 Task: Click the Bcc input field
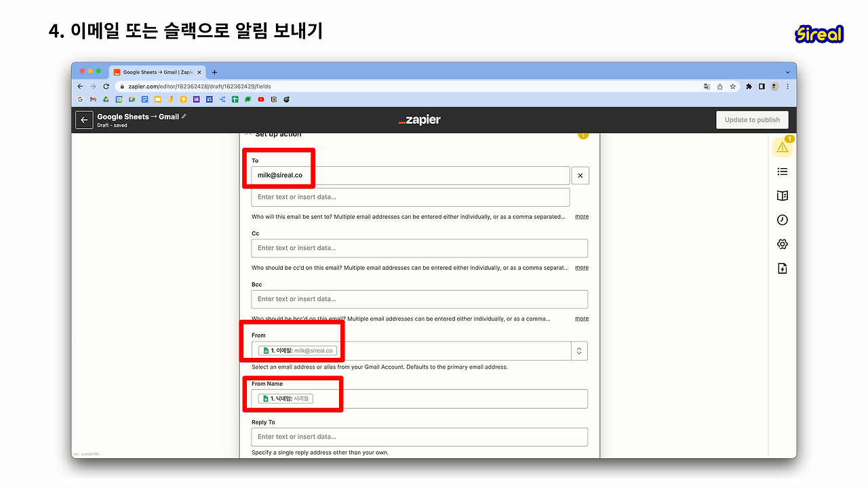(x=419, y=299)
